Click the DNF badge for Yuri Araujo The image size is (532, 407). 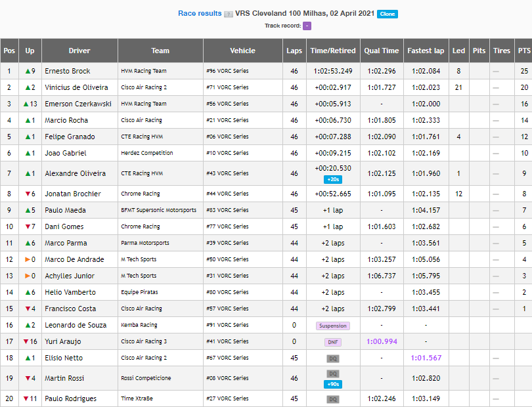[333, 342]
